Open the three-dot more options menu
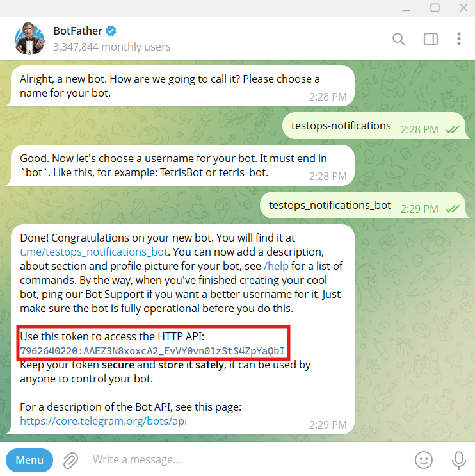Viewport: 475px width, 476px height. tap(458, 39)
